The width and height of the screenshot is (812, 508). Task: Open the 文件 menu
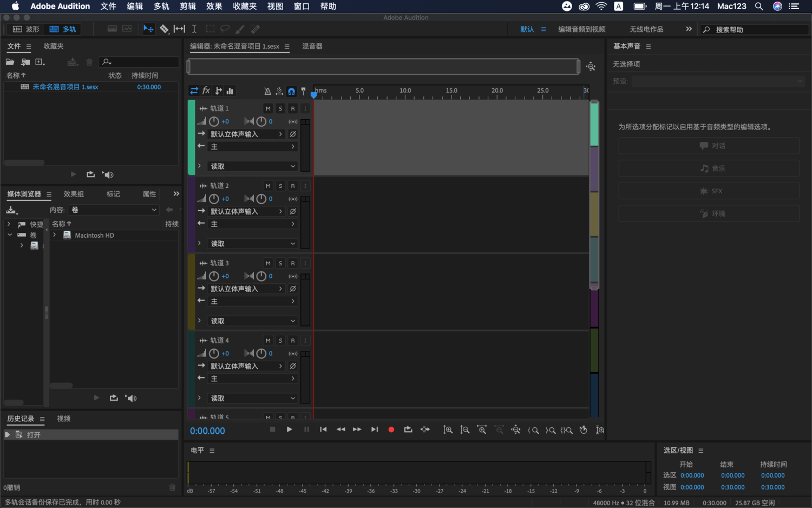(108, 6)
